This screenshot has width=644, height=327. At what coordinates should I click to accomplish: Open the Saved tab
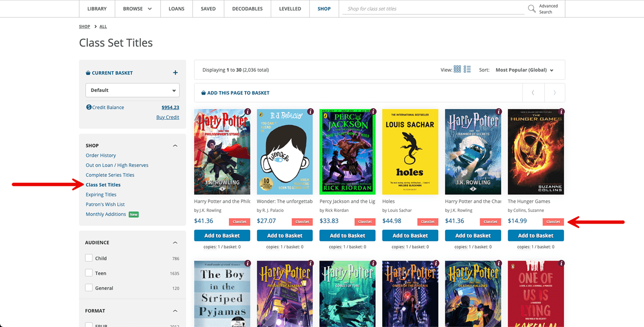tap(208, 8)
